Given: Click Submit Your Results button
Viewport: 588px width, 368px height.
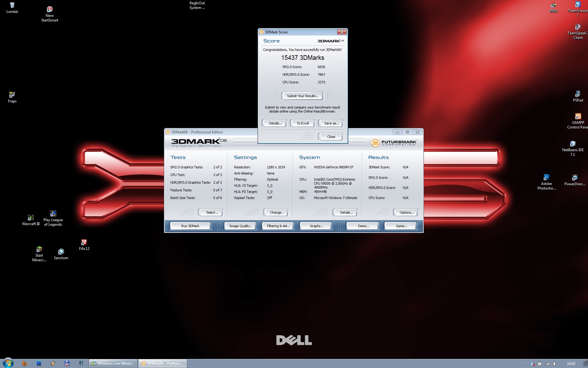Looking at the screenshot, I should tap(303, 96).
